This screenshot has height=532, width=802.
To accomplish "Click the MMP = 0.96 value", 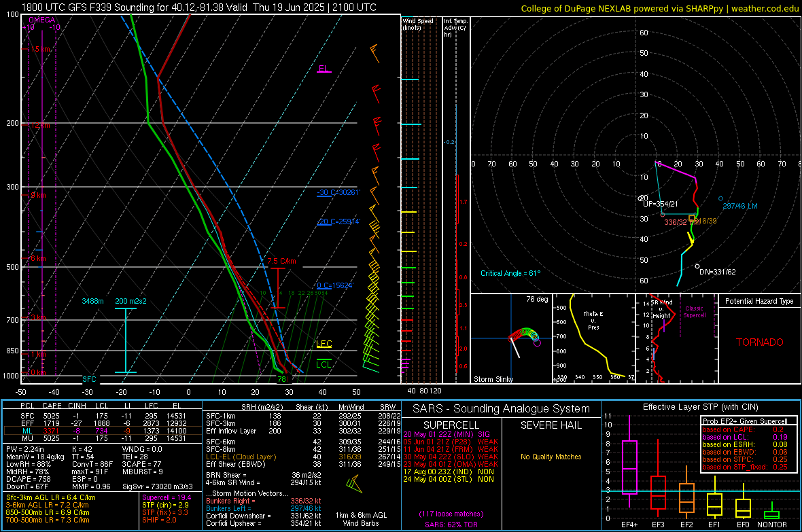I will (x=92, y=487).
